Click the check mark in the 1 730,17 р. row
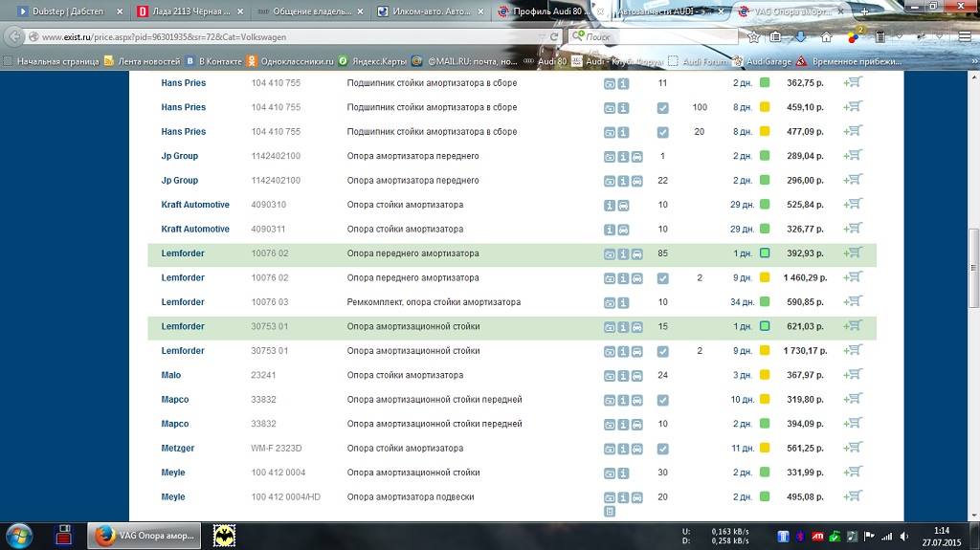 coord(662,352)
